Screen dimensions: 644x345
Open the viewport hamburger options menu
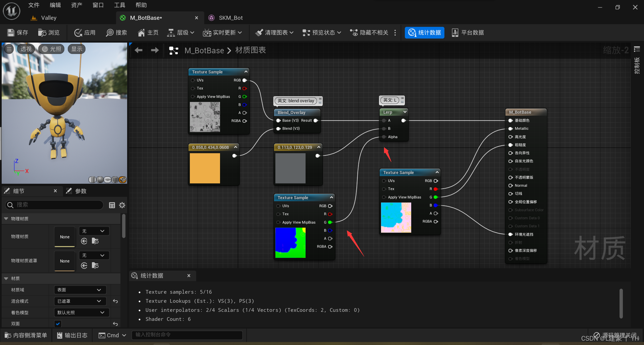9,49
